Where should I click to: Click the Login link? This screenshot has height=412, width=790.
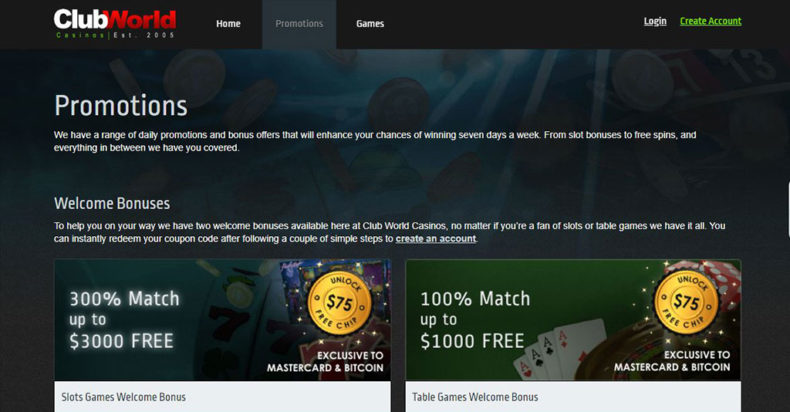[655, 21]
